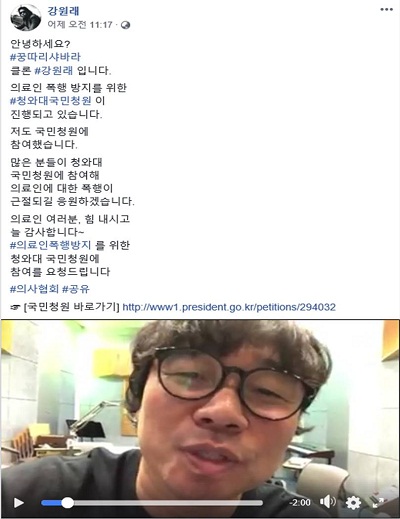The width and height of the screenshot is (400, 519).
Task: Open the president.go.kr petition link
Action: point(229,307)
